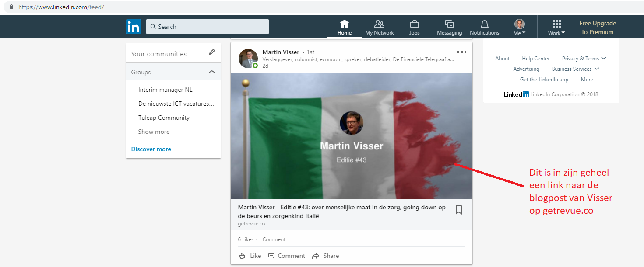Click the Discover more link
This screenshot has height=267, width=644.
pos(151,149)
